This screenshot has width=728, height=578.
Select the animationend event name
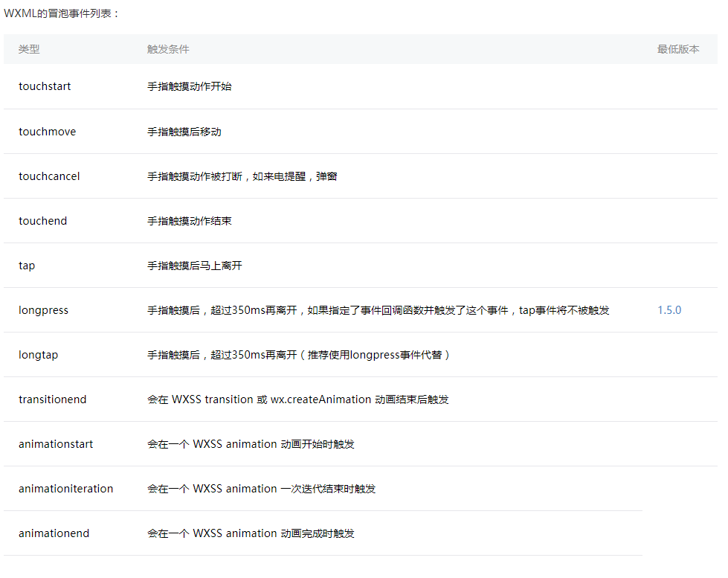(x=54, y=533)
